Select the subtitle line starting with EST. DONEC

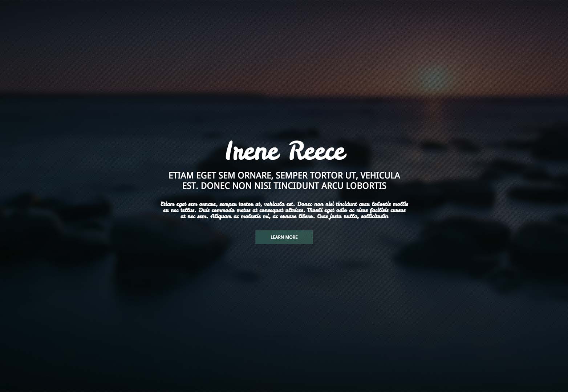point(284,186)
